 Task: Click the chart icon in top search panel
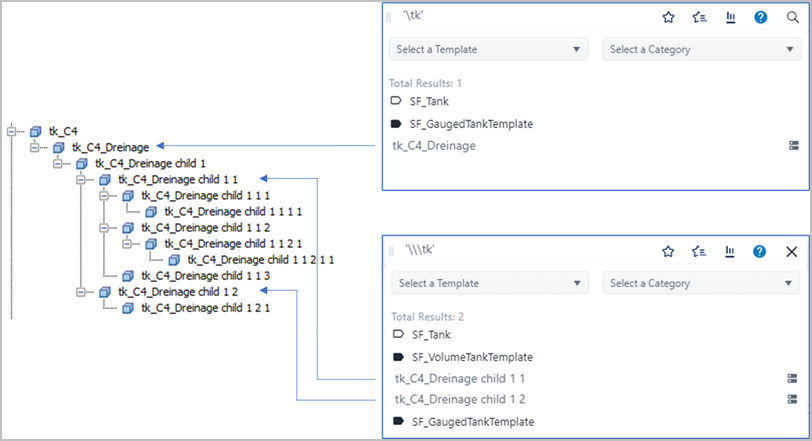point(730,17)
